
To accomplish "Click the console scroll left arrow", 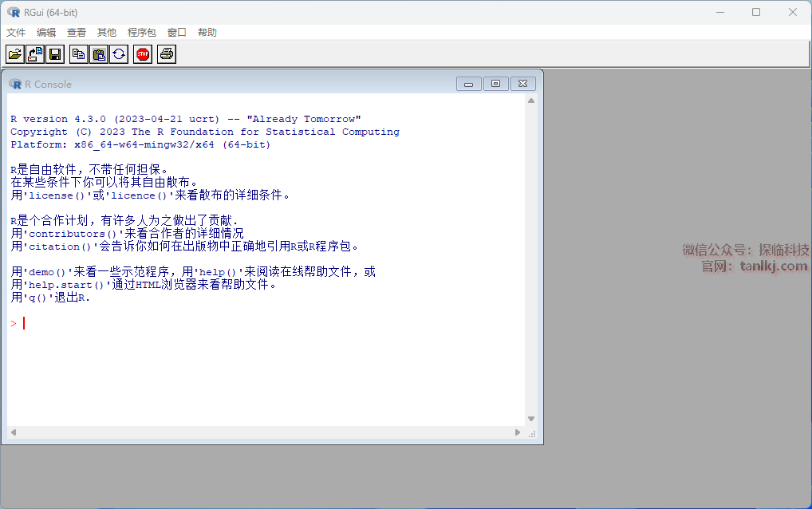I will point(14,432).
